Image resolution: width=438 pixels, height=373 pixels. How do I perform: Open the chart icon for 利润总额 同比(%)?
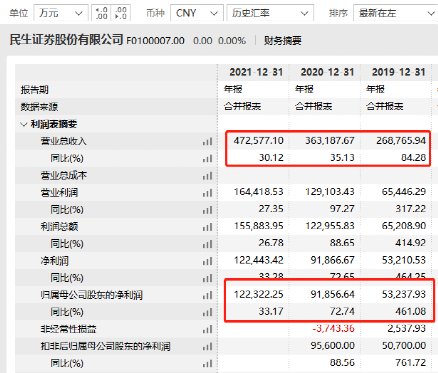click(x=207, y=244)
